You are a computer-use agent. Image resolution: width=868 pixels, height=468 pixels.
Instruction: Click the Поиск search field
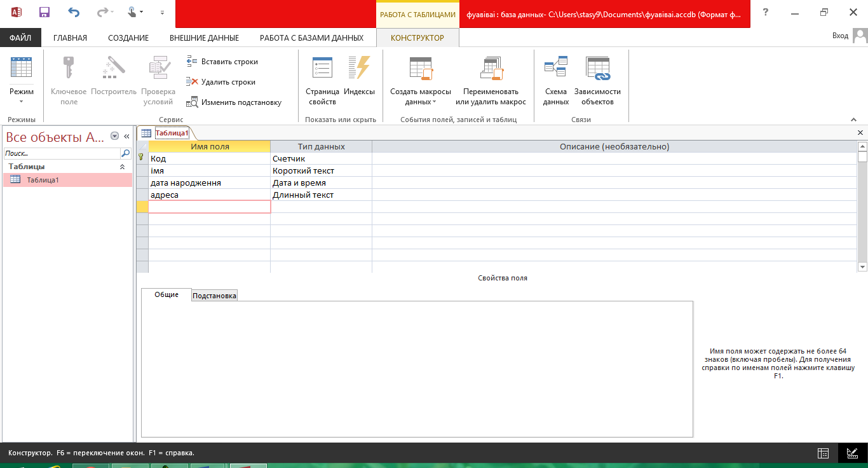62,154
